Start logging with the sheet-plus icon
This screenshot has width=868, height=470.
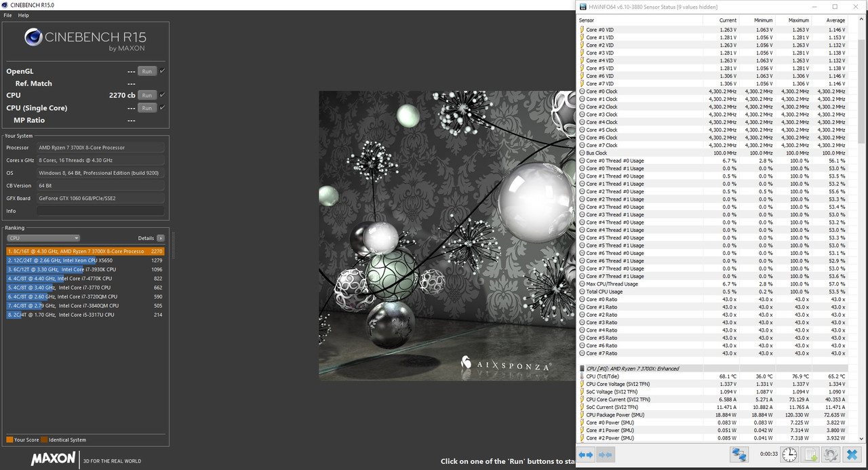(x=810, y=454)
